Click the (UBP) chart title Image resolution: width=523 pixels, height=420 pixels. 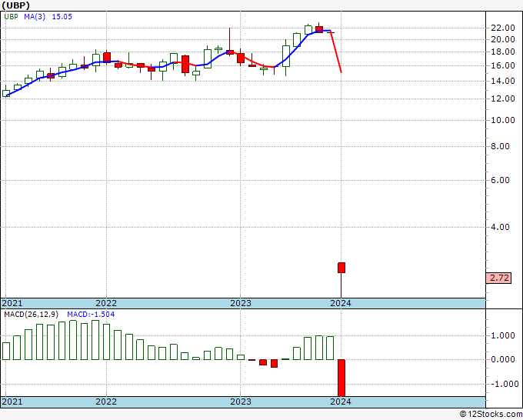(x=15, y=5)
